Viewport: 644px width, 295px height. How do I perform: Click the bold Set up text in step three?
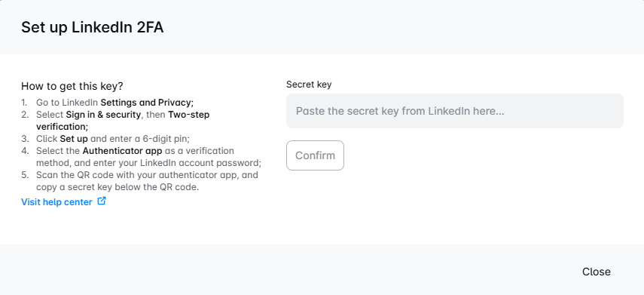click(x=74, y=139)
